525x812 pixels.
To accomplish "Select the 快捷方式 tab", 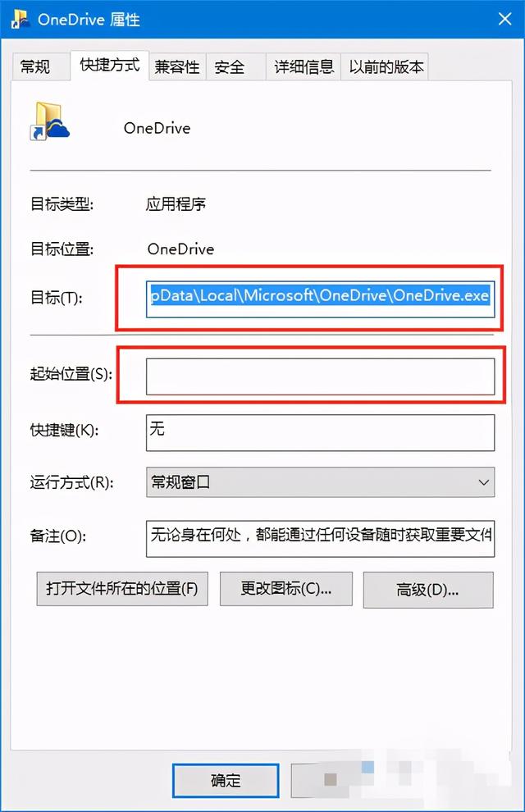I will (109, 66).
